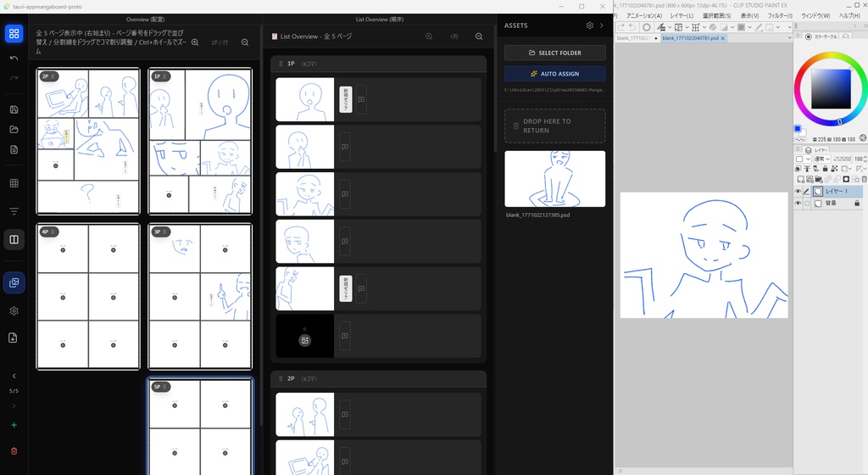Open transform tool dropdown in command bar
Screen dimensions: 868x475
coord(704,27)
